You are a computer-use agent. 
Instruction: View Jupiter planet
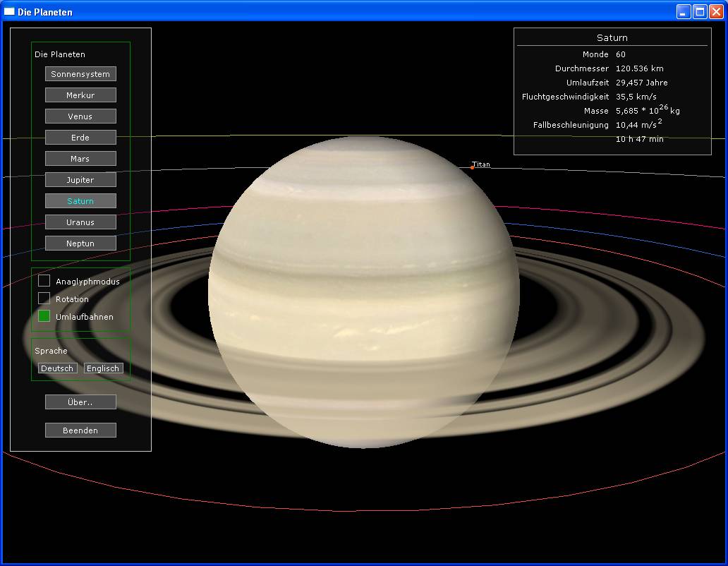[80, 180]
